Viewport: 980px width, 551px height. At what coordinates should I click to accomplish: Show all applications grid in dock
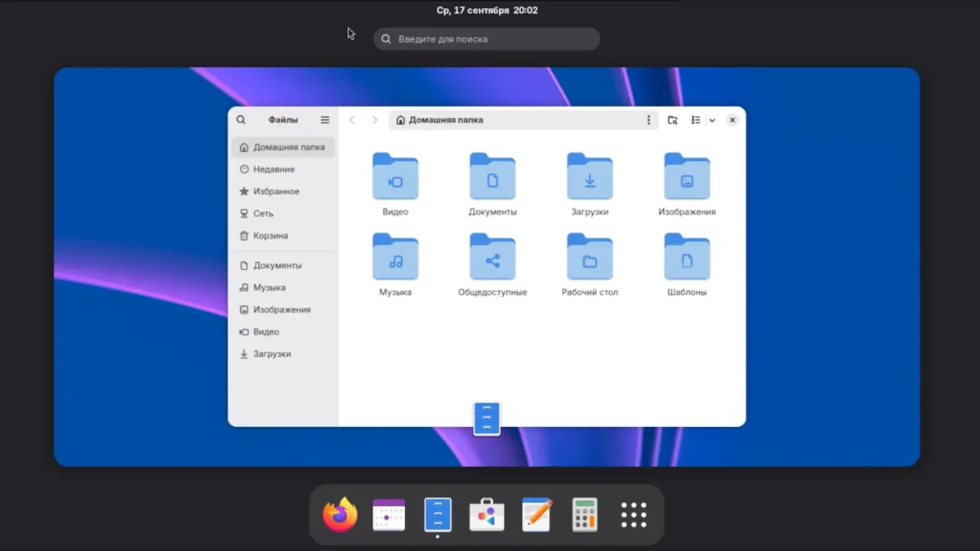pos(634,515)
